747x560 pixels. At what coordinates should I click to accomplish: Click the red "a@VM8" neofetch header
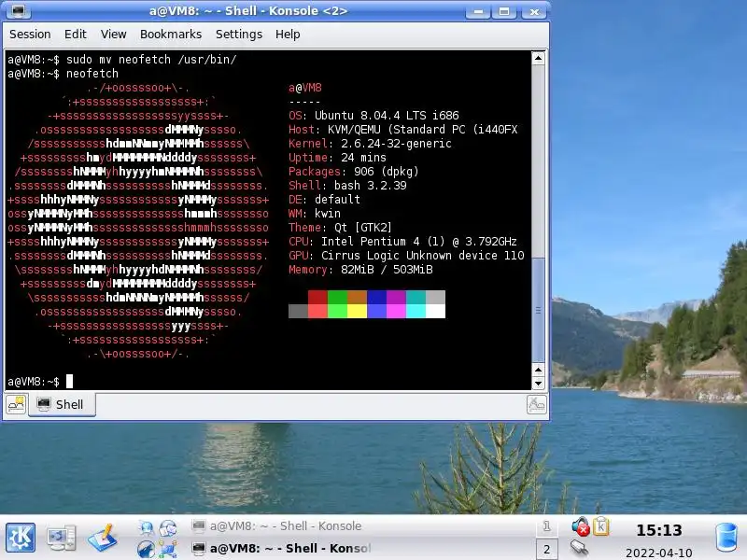(x=305, y=88)
